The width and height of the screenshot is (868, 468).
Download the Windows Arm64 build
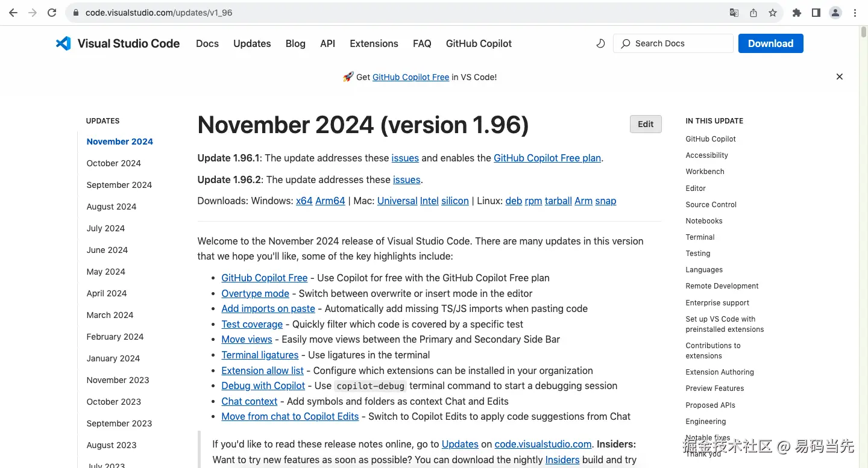tap(330, 201)
